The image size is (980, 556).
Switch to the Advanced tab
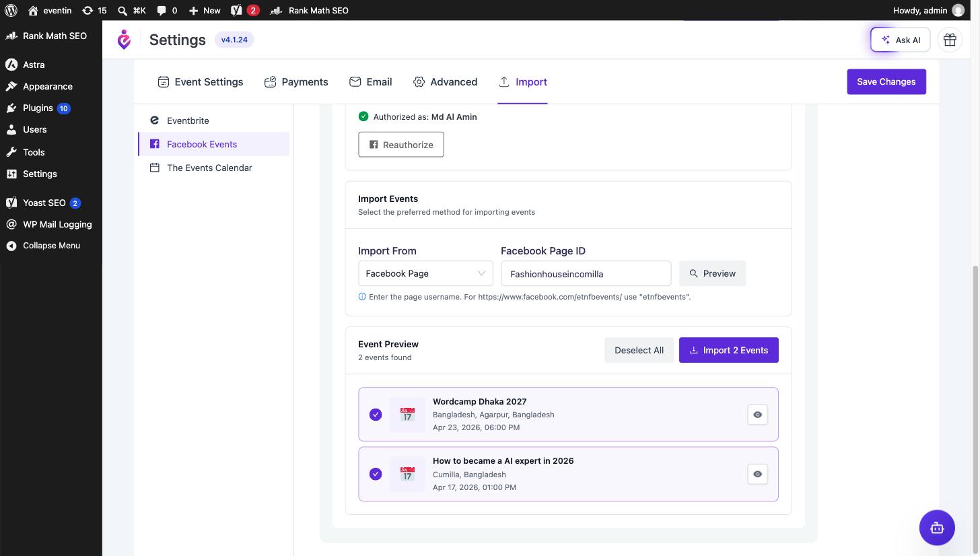445,81
